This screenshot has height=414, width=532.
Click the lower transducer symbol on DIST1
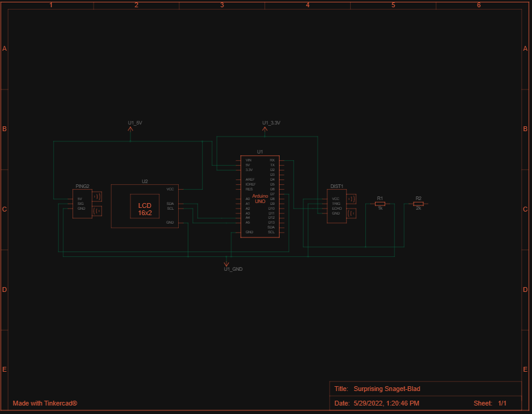(351, 213)
